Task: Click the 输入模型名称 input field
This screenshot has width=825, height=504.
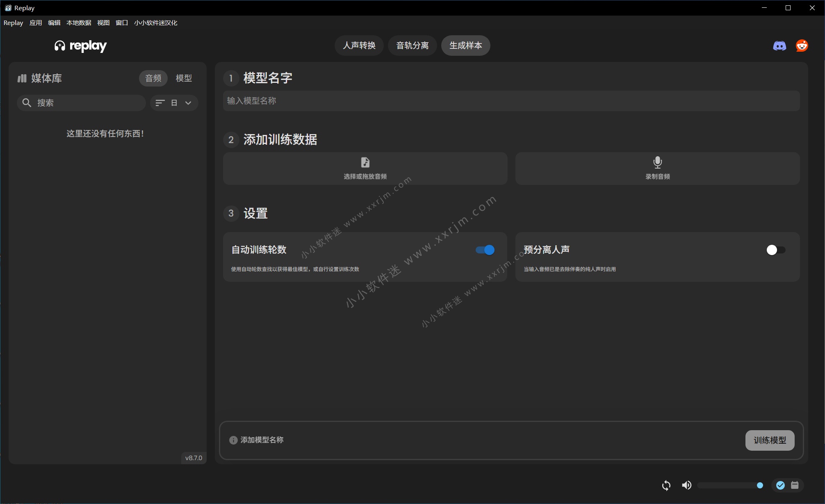Action: pos(511,101)
